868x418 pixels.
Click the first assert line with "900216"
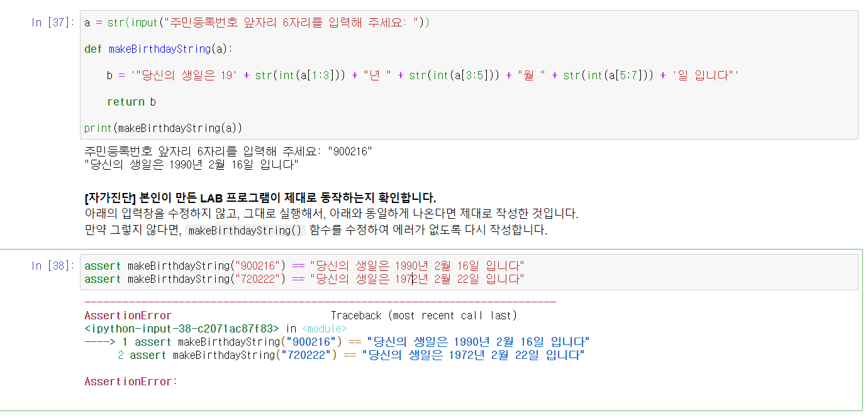tap(304, 266)
